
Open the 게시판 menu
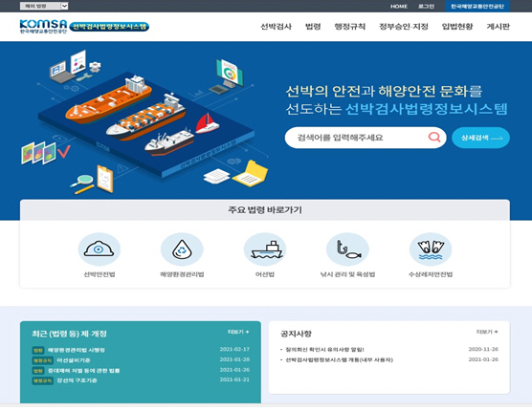[x=499, y=27]
